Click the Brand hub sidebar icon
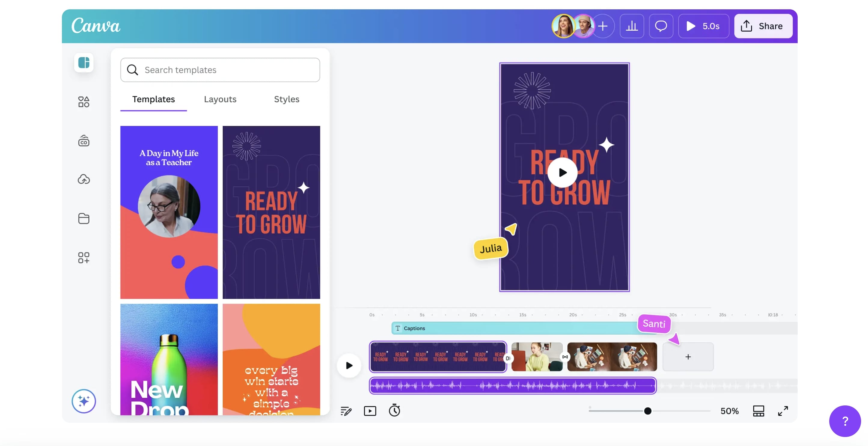Viewport: 868px width, 446px height. pos(84,141)
